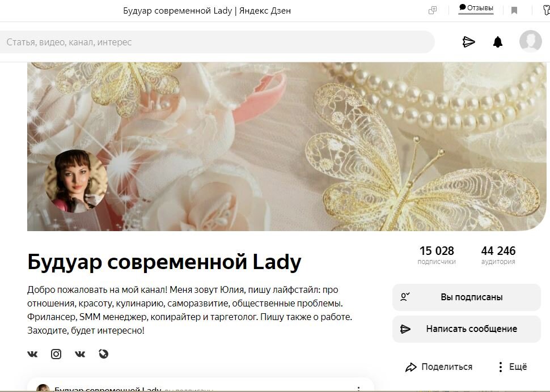This screenshot has width=550, height=392.
Task: Click the 15 028 подписчики counter
Action: (437, 255)
